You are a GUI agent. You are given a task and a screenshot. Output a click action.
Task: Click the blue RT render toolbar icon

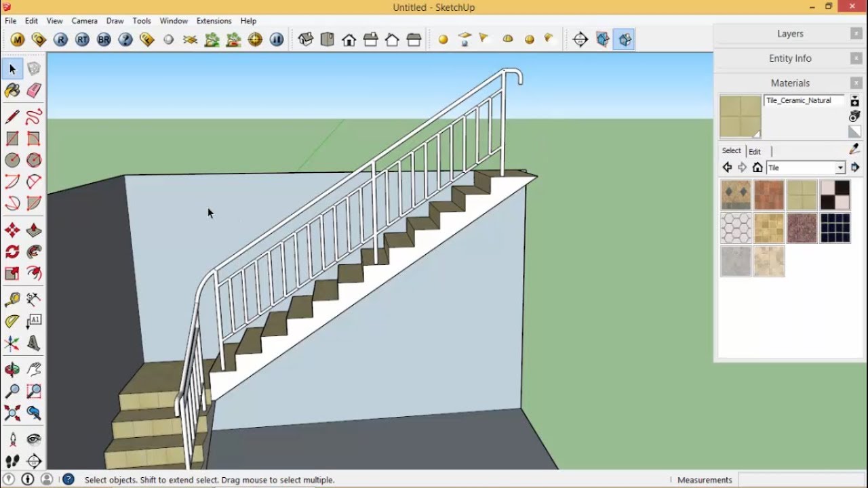[82, 40]
